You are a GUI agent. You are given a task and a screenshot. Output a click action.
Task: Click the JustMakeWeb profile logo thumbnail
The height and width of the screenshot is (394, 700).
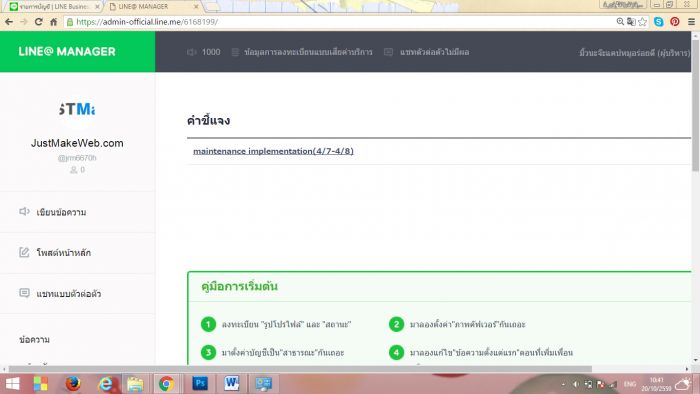77,109
